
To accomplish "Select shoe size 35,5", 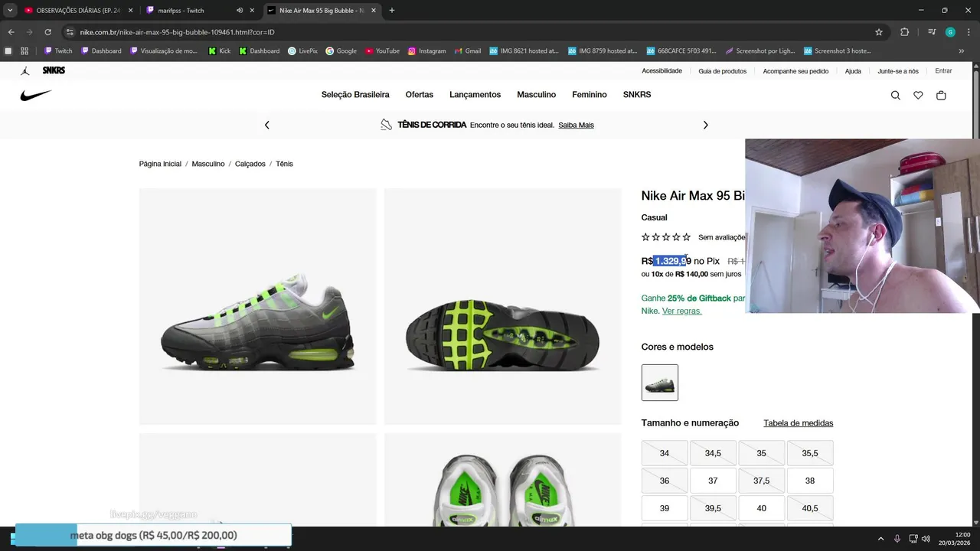I will 810,453.
